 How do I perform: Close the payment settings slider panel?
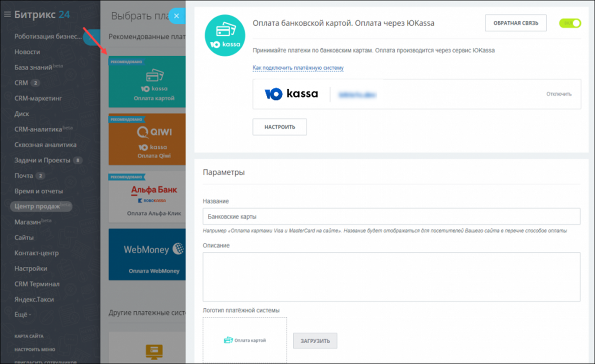coord(177,16)
